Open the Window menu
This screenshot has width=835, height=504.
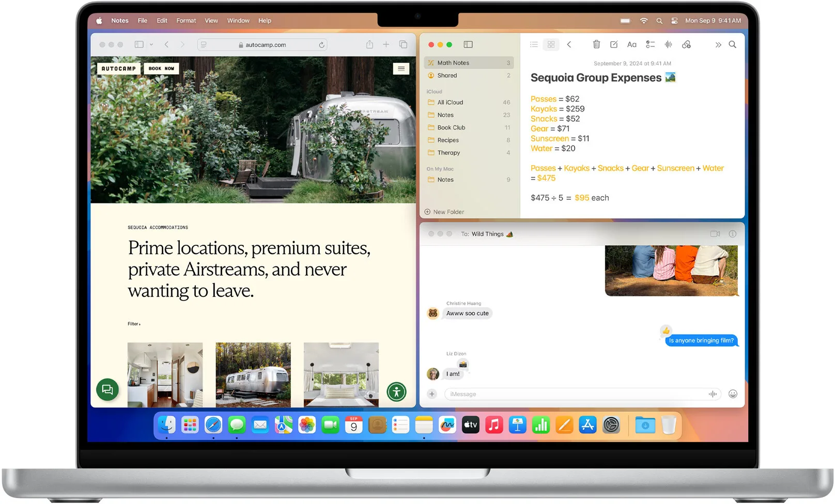click(238, 21)
